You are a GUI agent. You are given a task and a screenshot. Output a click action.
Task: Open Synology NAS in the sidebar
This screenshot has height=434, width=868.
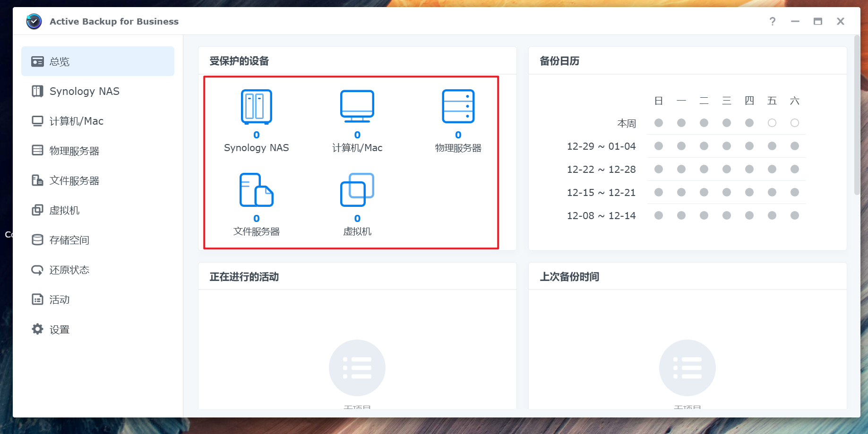(x=98, y=91)
